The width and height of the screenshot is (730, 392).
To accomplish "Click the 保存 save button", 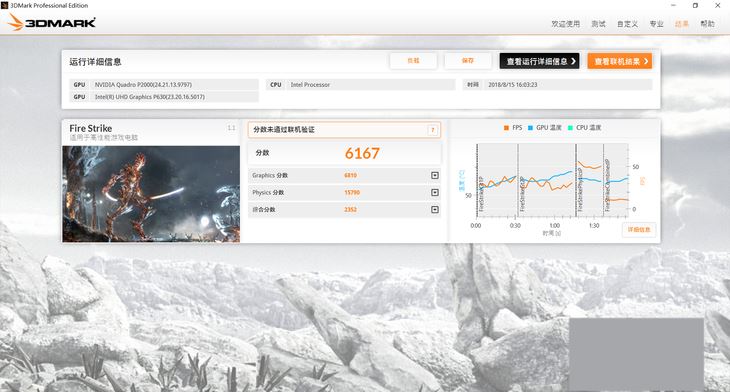I will (x=467, y=61).
